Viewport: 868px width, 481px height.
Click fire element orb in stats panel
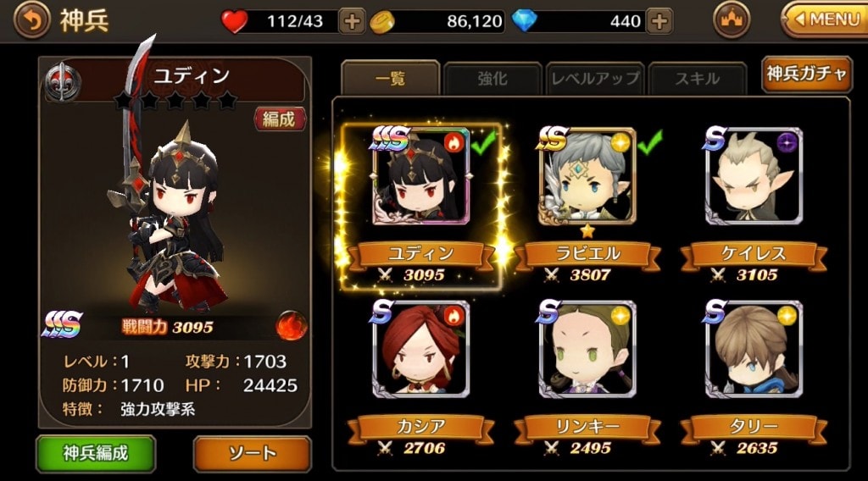coord(292,326)
